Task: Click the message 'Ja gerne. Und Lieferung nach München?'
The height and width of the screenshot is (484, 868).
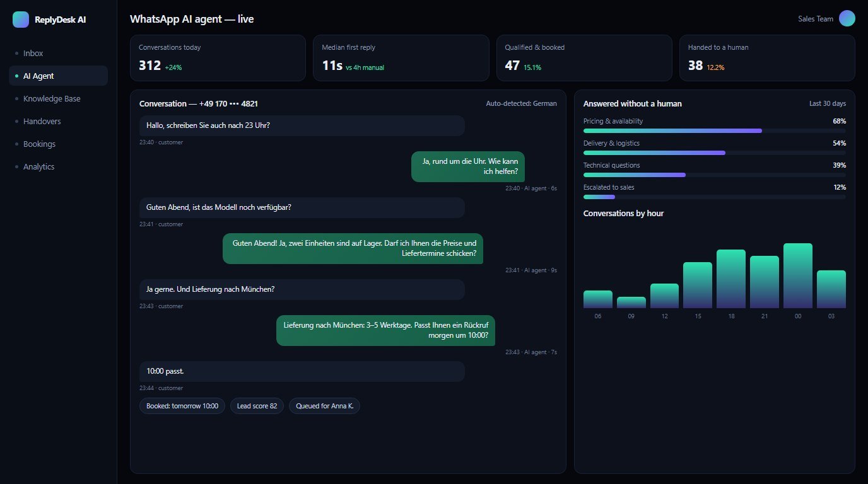Action: pyautogui.click(x=302, y=289)
